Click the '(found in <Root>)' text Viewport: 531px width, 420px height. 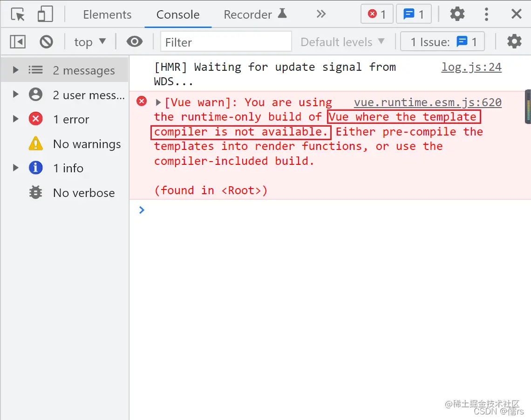coord(211,190)
